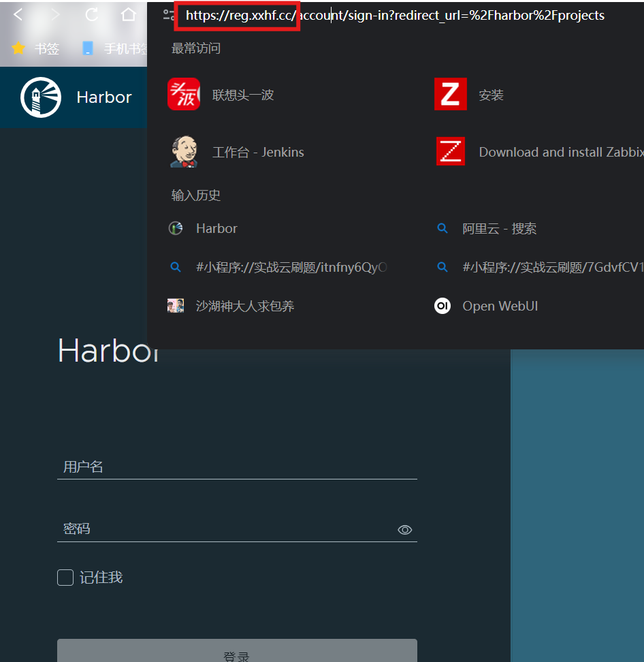Click thumbnail icon beside 沙湖神大人求包养

click(176, 306)
